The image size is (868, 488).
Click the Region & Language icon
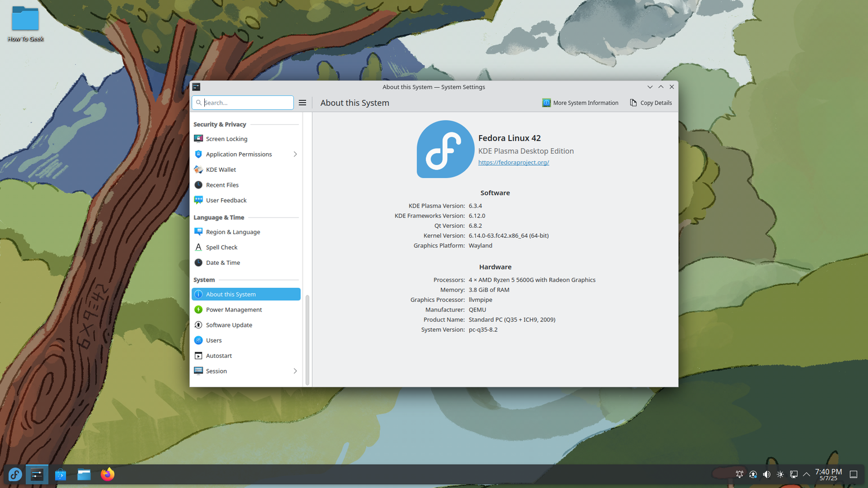[198, 232]
